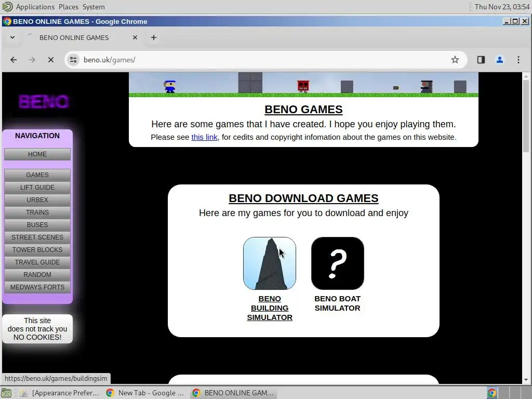Screen dimensions: 532x399
Task: Open STREET SCENES page
Action: point(37,237)
